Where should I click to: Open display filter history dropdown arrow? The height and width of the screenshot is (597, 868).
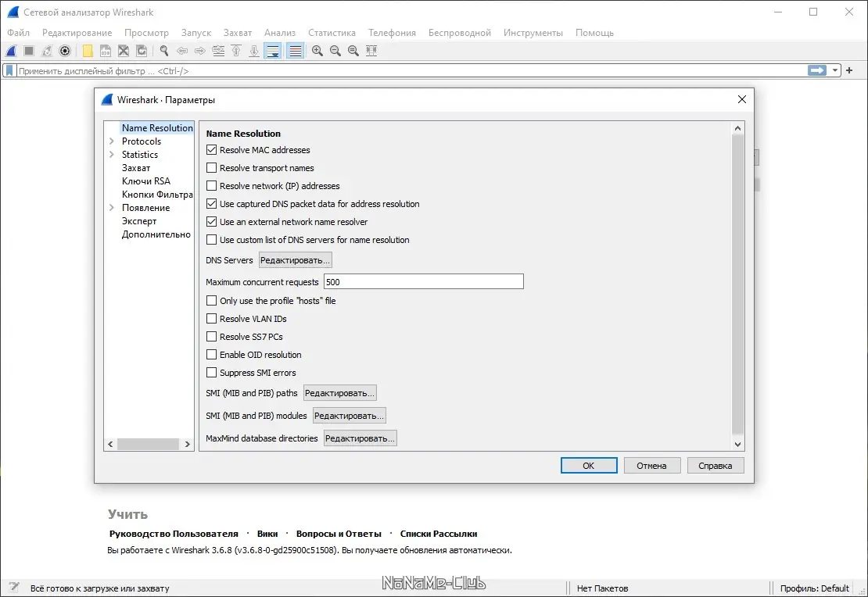pyautogui.click(x=835, y=70)
